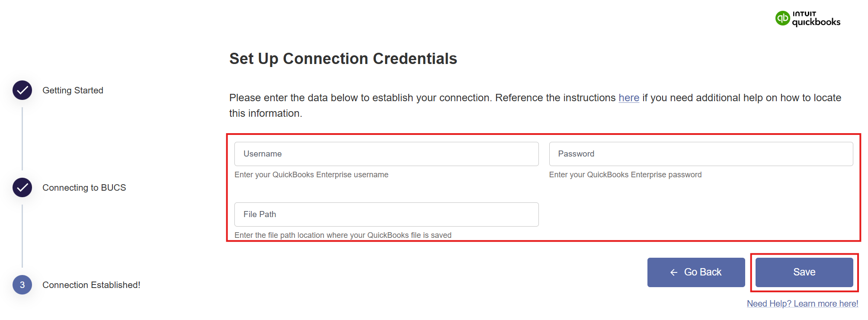This screenshot has height=320, width=868.
Task: Save the connection credentials
Action: click(x=804, y=272)
